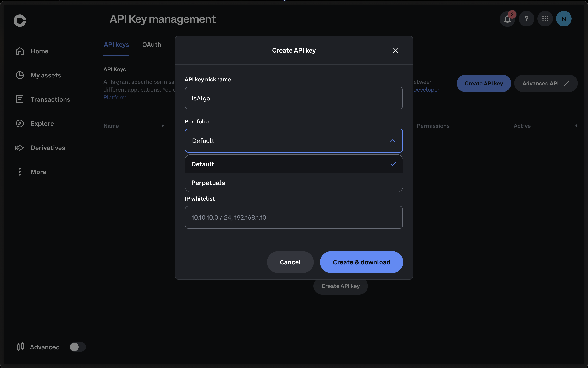
Task: Open Transactions in sidebar
Action: pos(50,99)
